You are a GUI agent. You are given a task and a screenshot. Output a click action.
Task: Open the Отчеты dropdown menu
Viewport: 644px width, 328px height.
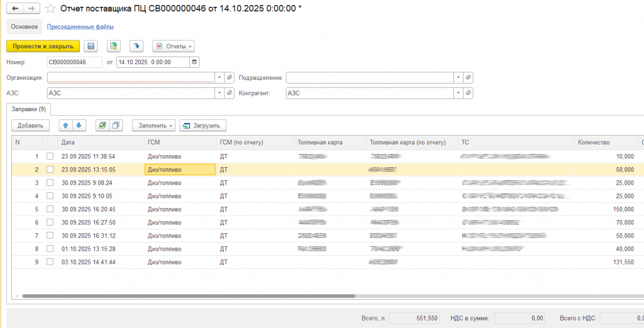(174, 46)
